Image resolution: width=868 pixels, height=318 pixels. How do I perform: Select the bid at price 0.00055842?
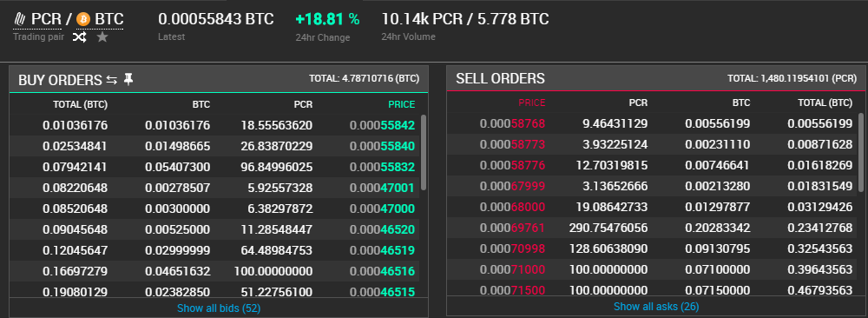pos(214,125)
